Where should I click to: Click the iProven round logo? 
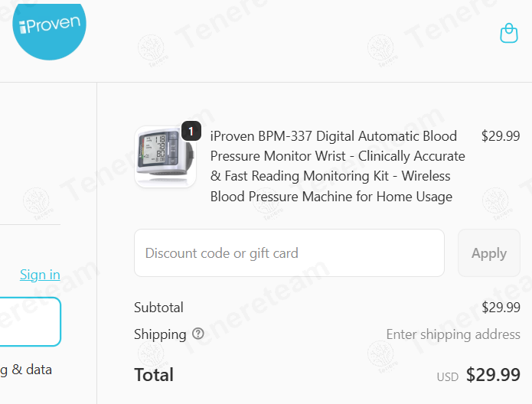[49, 31]
